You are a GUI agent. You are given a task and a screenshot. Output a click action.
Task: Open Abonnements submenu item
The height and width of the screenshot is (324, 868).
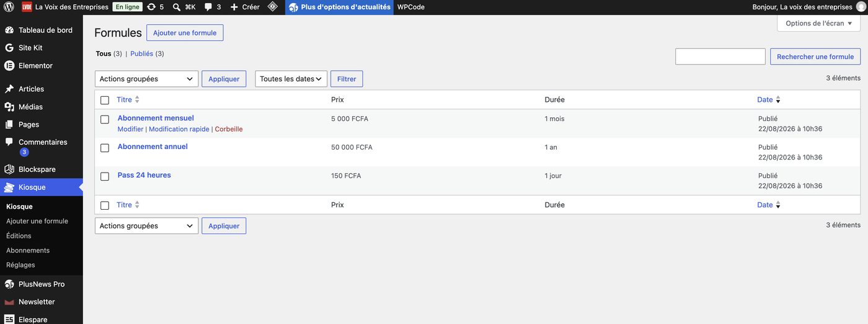(28, 250)
